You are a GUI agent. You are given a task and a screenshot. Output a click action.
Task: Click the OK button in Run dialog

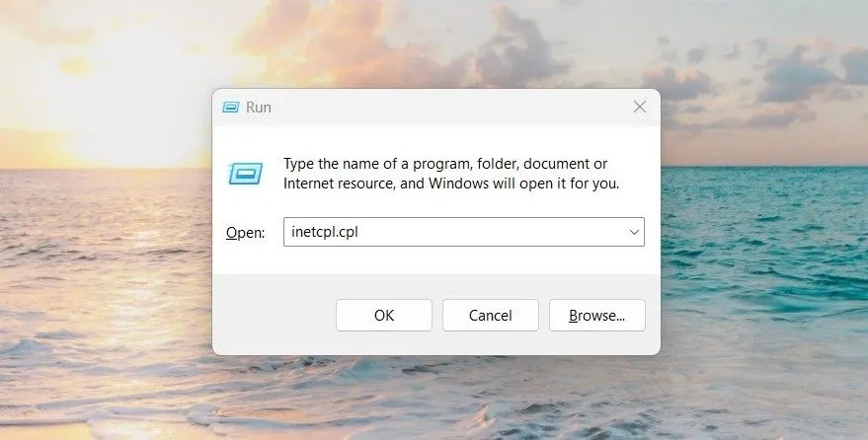click(383, 315)
